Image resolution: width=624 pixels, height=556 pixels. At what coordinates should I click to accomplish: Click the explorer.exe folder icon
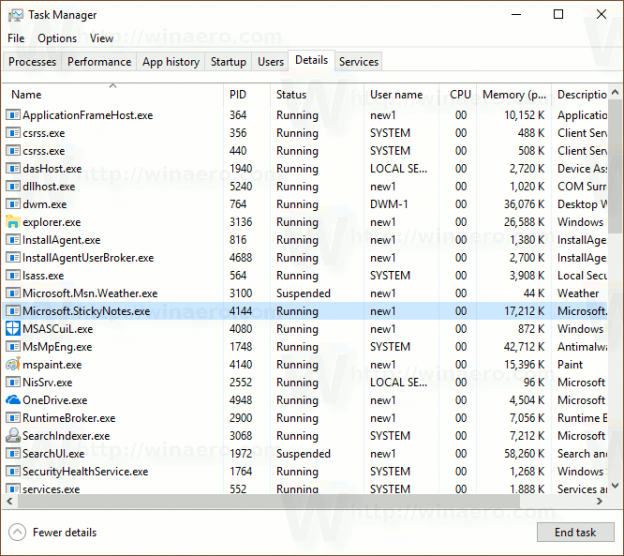13,222
